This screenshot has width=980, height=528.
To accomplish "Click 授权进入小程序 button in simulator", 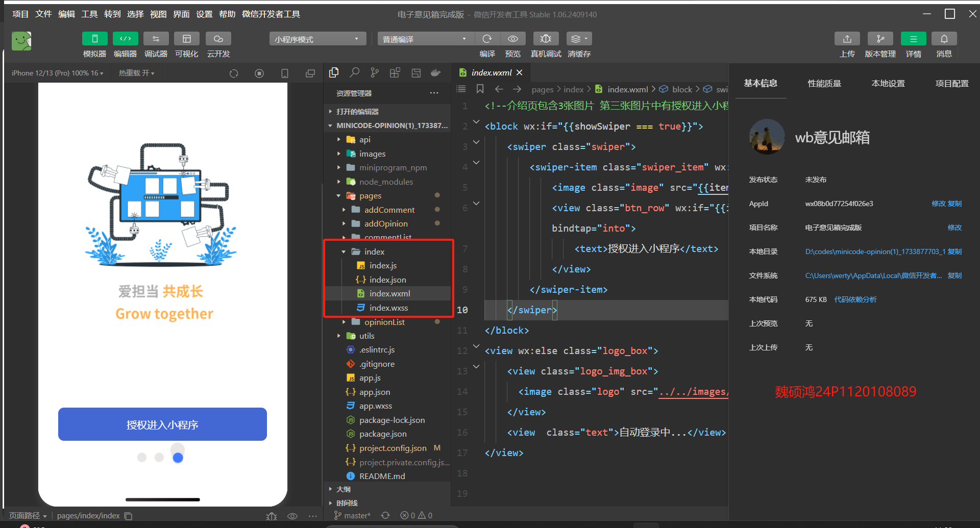I will click(162, 424).
